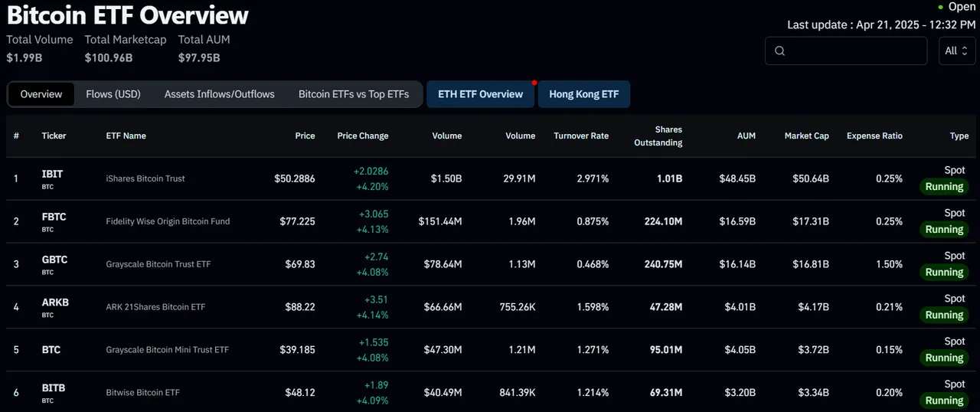
Task: Select the Overview tab
Action: (41, 94)
